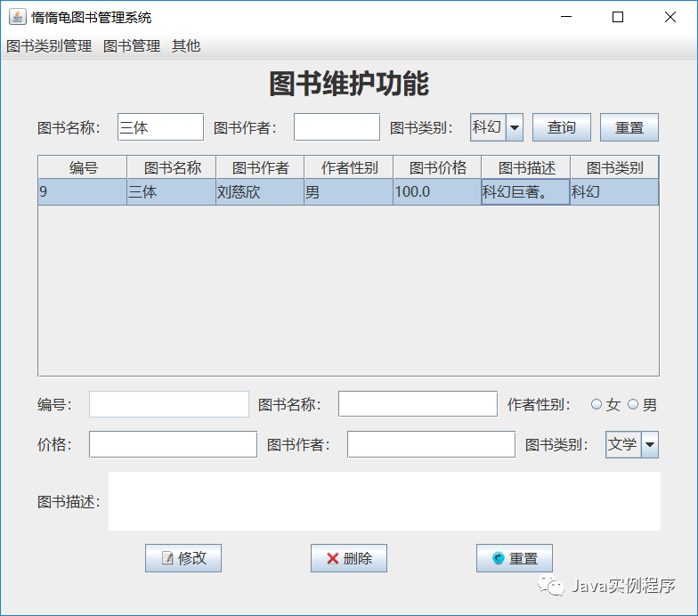Screen dimensions: 698x616
Task: Maximize the 惰惰龟图书管理系统 window
Action: click(x=618, y=17)
